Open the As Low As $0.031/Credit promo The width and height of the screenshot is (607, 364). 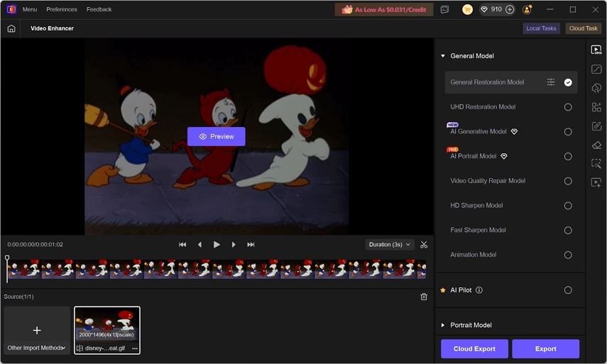coord(384,10)
